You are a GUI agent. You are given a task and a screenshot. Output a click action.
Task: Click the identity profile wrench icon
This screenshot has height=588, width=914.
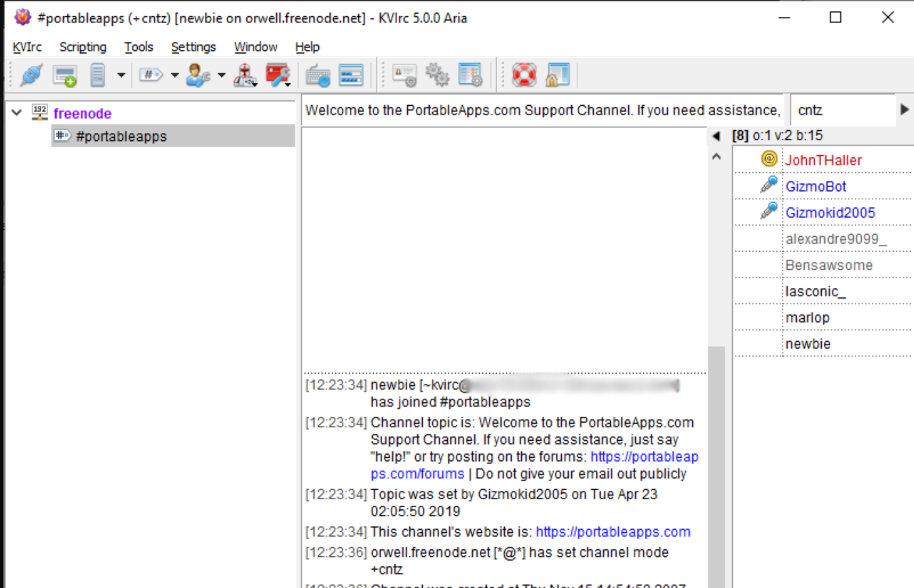click(197, 75)
